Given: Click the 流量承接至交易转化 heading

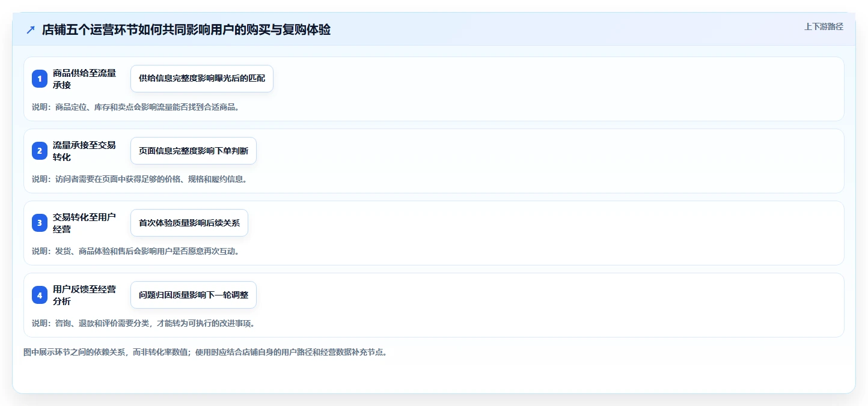Looking at the screenshot, I should tap(85, 151).
